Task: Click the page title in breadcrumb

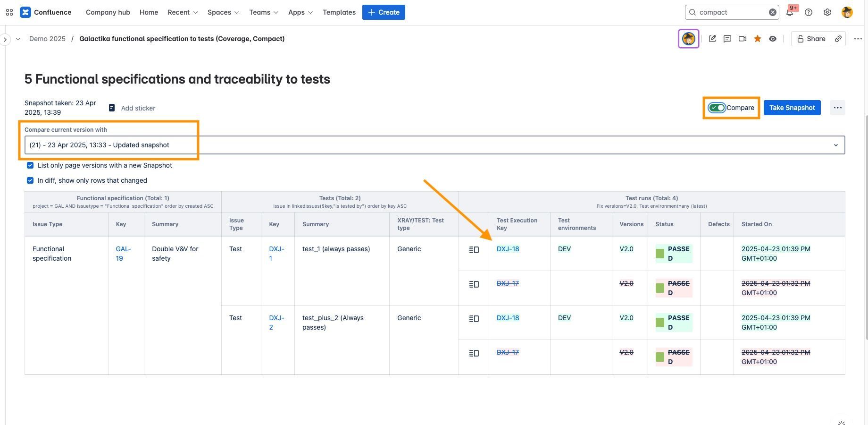Action: [182, 39]
